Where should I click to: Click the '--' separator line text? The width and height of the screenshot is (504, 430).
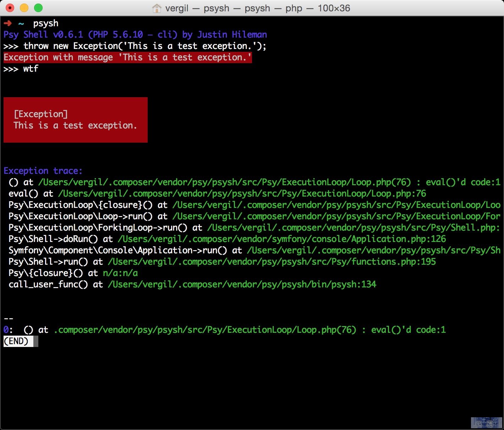pyautogui.click(x=9, y=319)
